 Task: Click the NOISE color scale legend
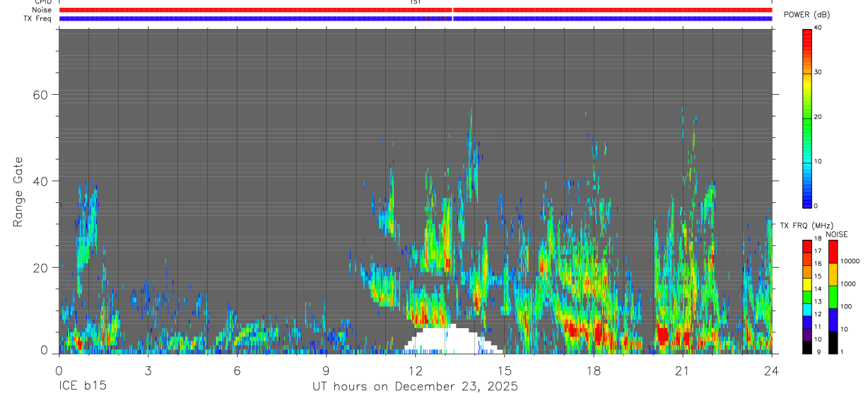click(833, 296)
